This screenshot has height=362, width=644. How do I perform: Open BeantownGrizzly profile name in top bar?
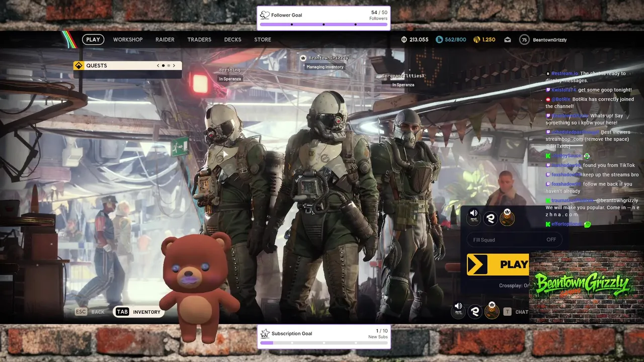click(x=550, y=40)
